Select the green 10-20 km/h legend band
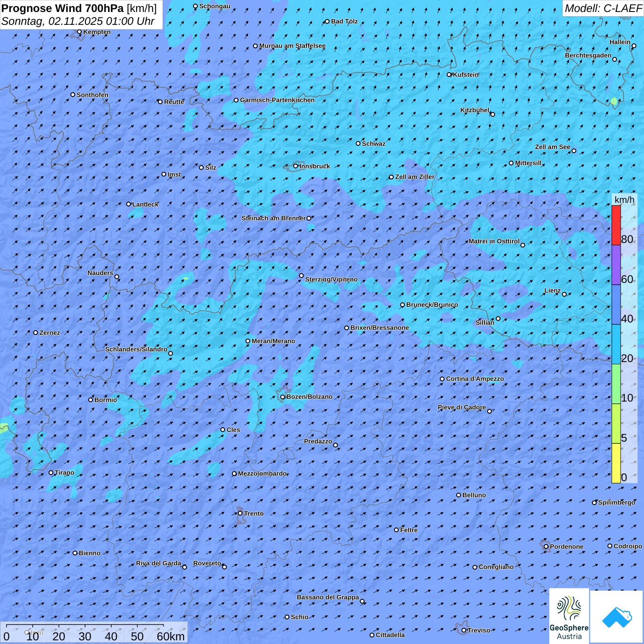Image resolution: width=644 pixels, height=644 pixels. [616, 384]
